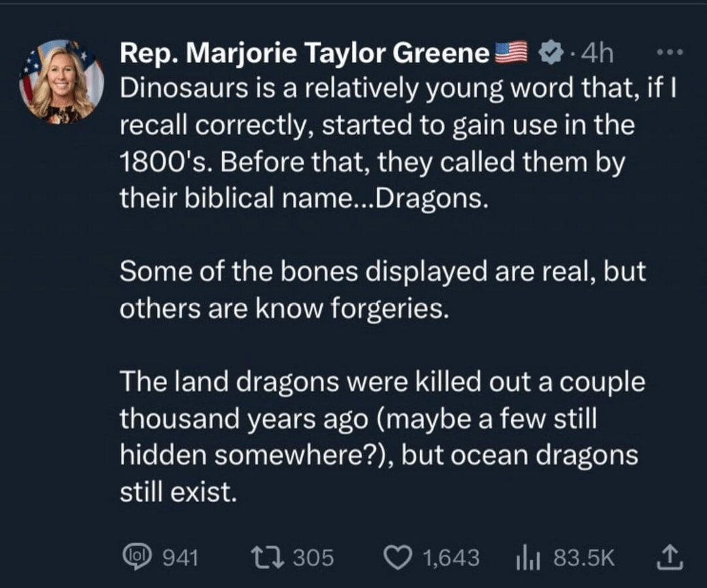Image resolution: width=707 pixels, height=588 pixels.
Task: Click the sentence "Some of the bones displayed"
Action: coord(382,271)
